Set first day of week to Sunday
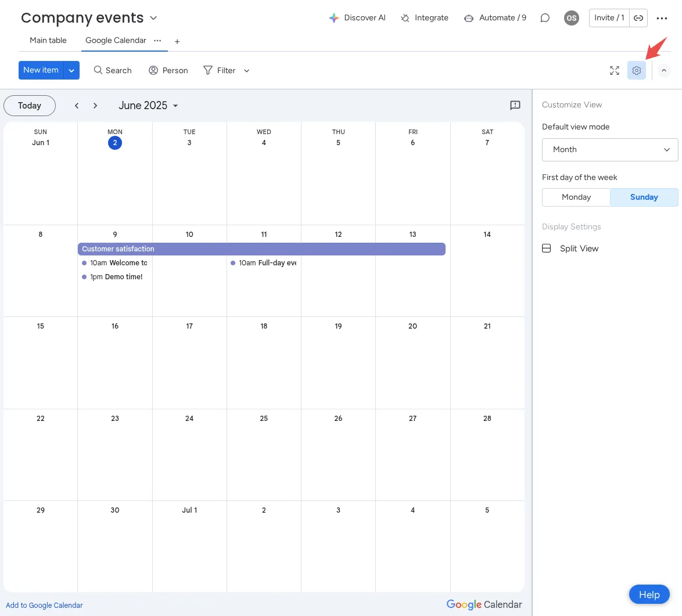Viewport: 682px width, 616px height. pos(644,197)
